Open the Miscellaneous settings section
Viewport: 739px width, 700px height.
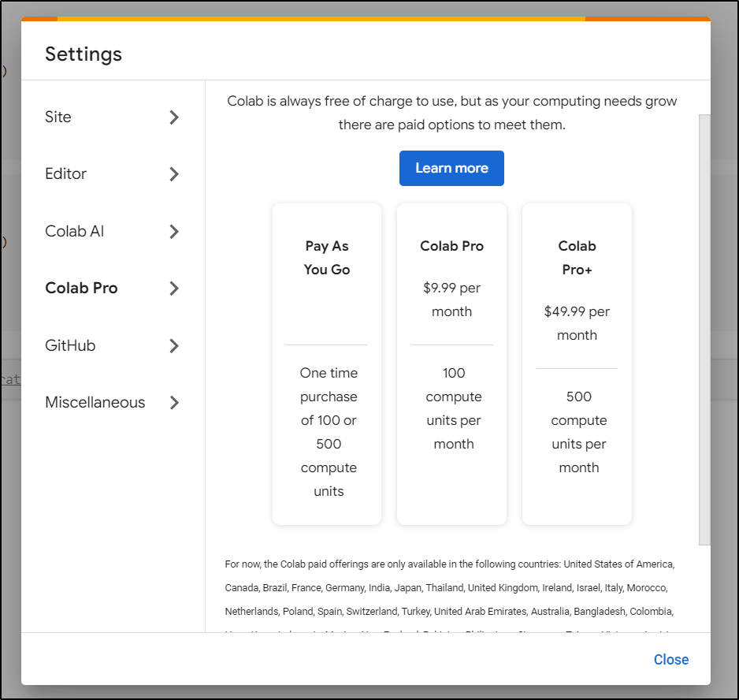[113, 402]
